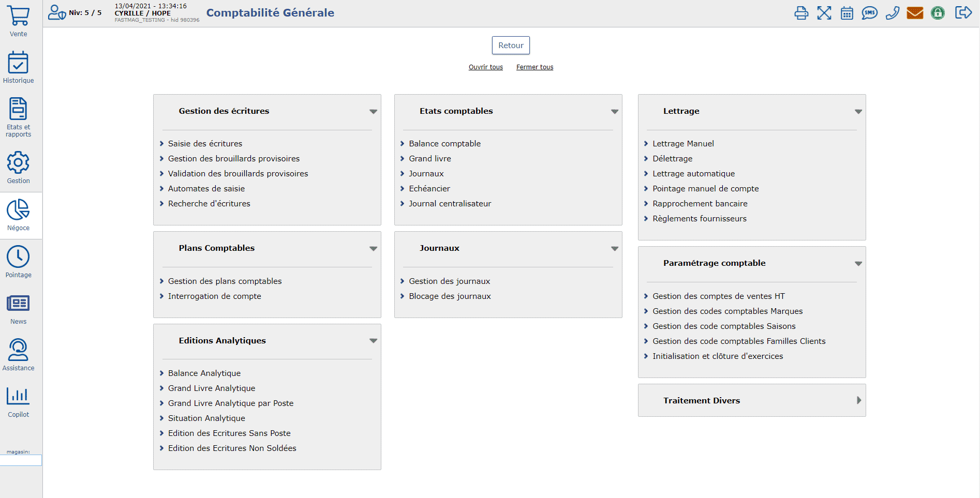Click the magasin input field
The height and width of the screenshot is (498, 980).
tap(21, 460)
